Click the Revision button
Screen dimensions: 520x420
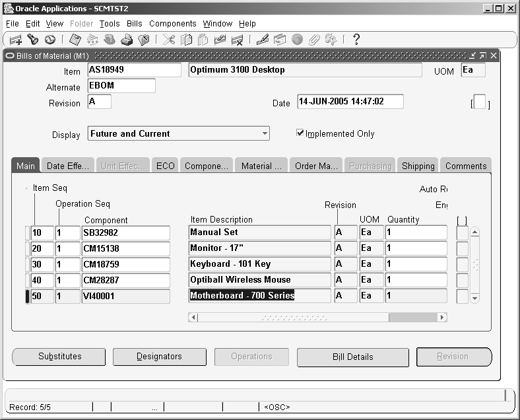(x=453, y=357)
